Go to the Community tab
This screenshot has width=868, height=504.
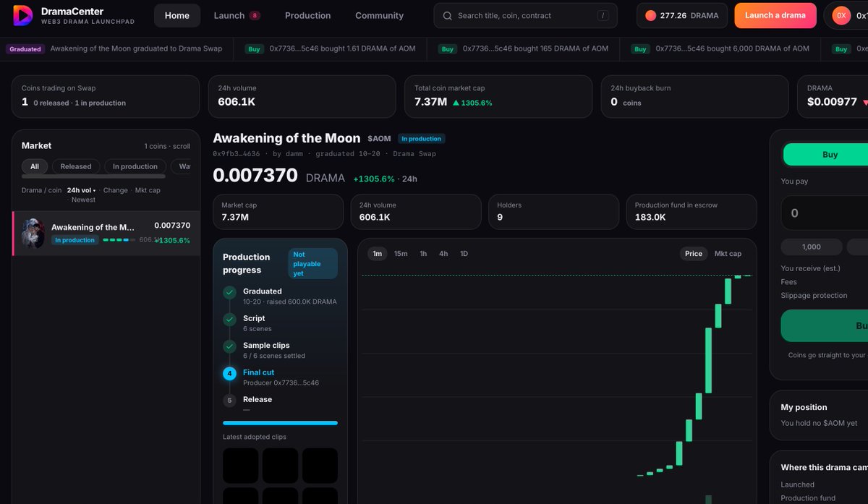[x=379, y=16]
